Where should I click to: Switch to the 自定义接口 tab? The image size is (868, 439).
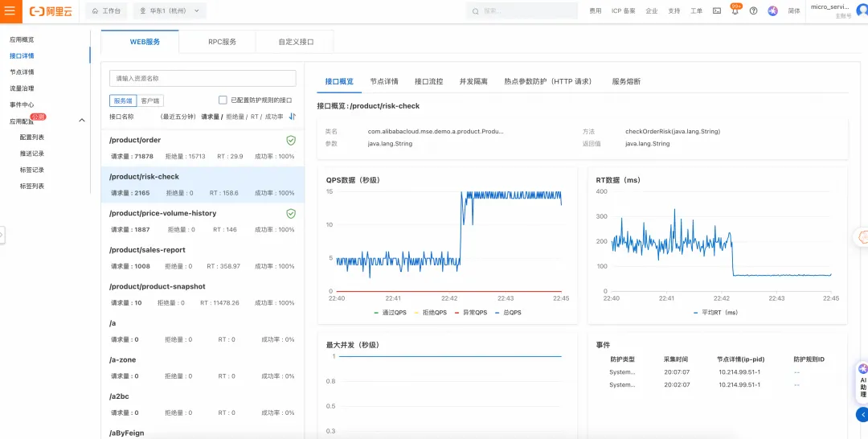point(296,42)
